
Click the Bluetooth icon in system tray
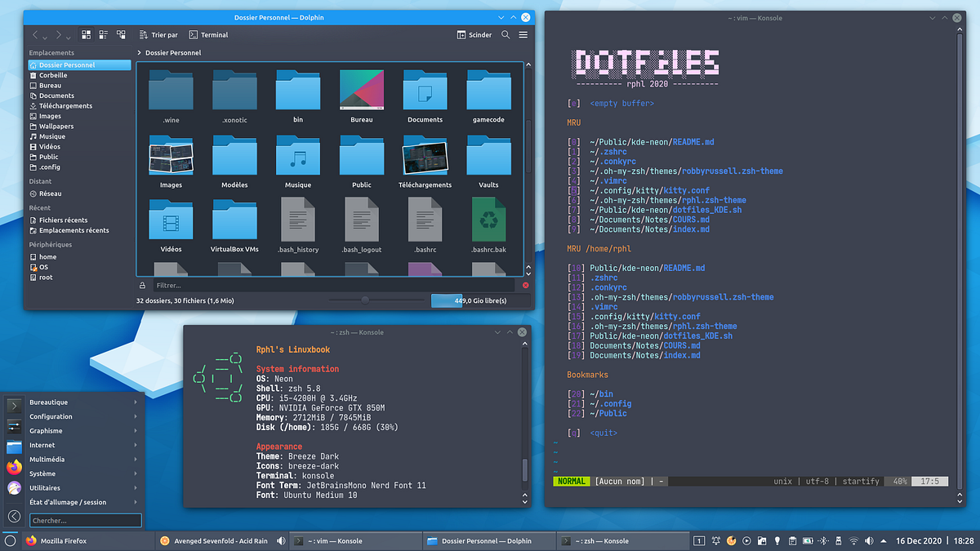[x=823, y=540]
